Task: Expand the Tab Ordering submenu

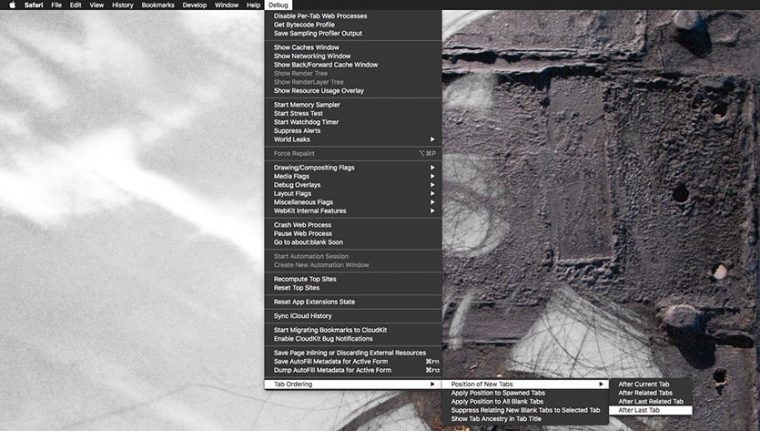Action: coord(353,384)
